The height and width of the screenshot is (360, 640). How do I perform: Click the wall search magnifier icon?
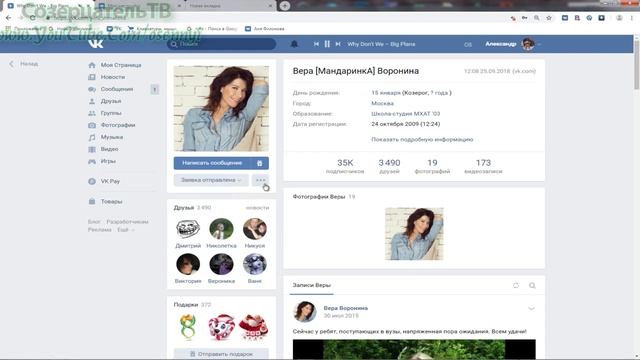click(x=532, y=285)
